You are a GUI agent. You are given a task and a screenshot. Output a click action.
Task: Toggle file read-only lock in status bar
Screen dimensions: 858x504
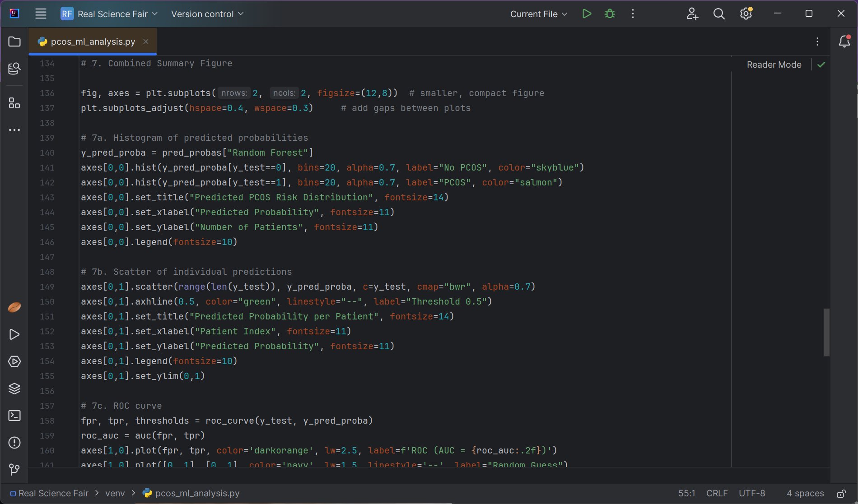click(x=841, y=493)
